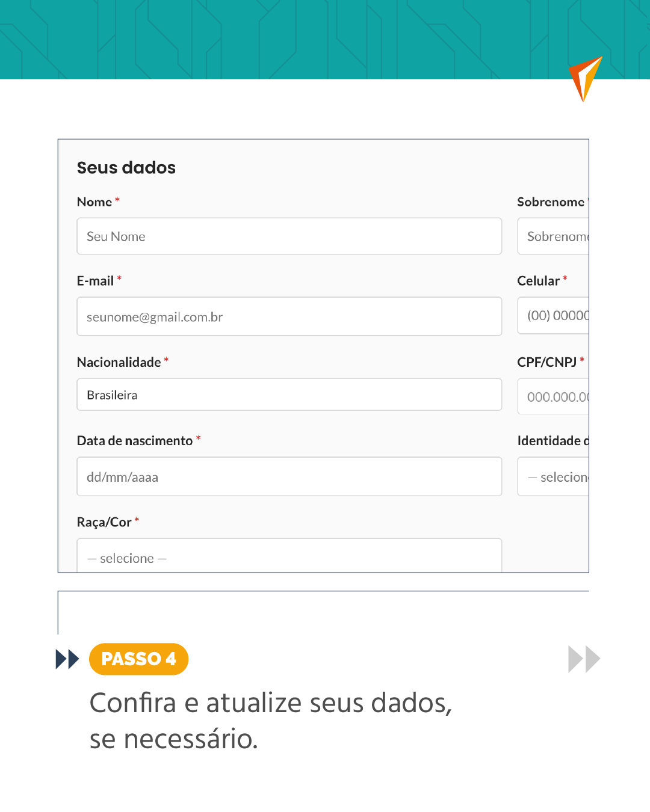Screen dimensions: 650x812
Task: Type in the Nome input field
Action: click(289, 236)
